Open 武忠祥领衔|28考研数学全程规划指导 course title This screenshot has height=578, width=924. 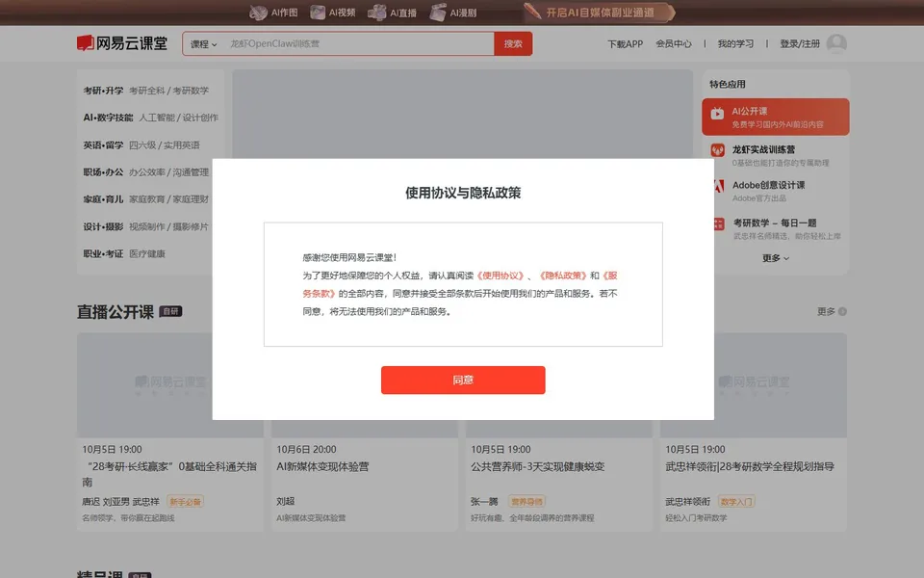(x=750, y=466)
